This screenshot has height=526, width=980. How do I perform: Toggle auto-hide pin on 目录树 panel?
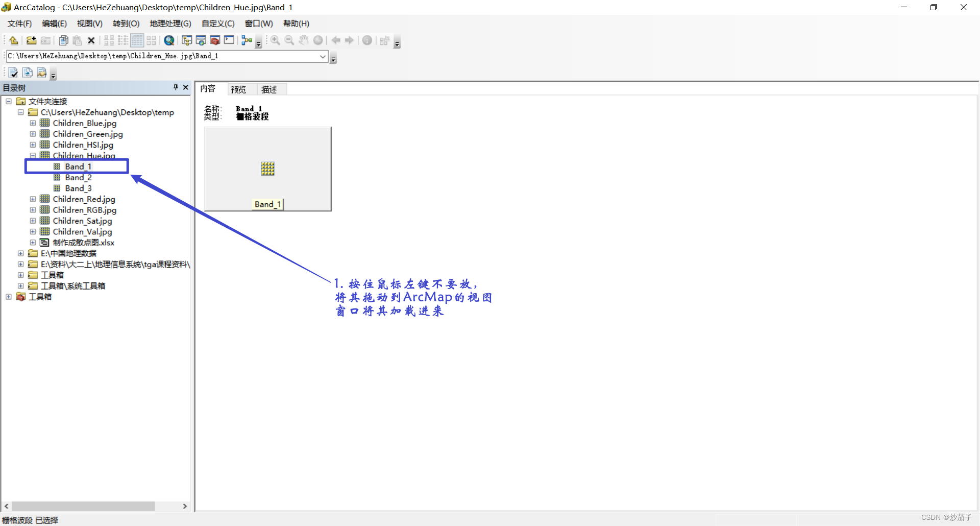176,87
